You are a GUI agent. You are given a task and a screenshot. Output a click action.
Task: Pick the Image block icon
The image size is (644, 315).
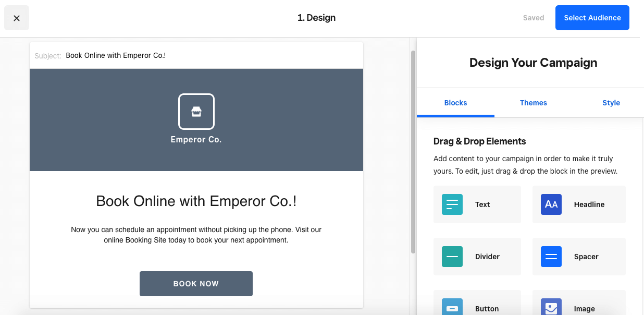click(551, 307)
